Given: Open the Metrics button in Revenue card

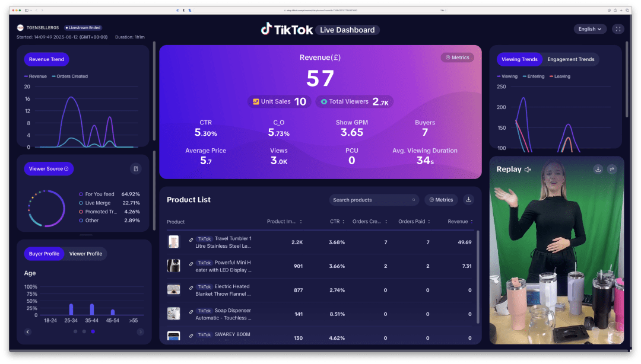Looking at the screenshot, I should coord(457,58).
